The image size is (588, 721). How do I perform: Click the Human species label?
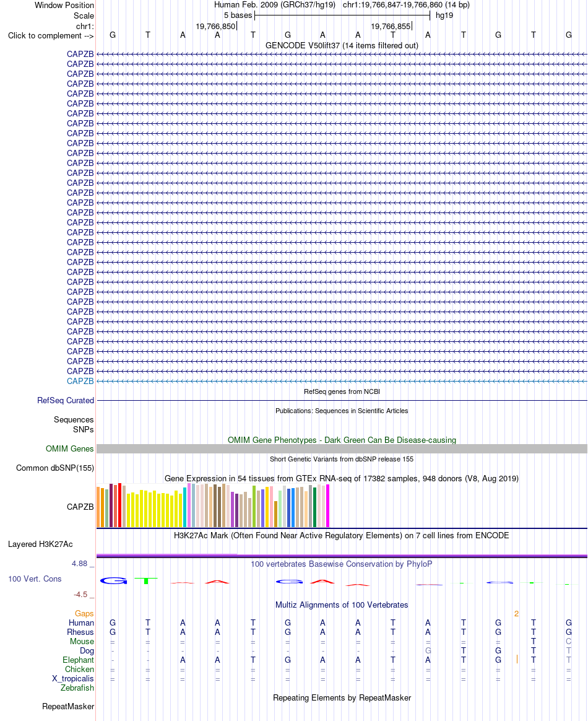point(81,623)
